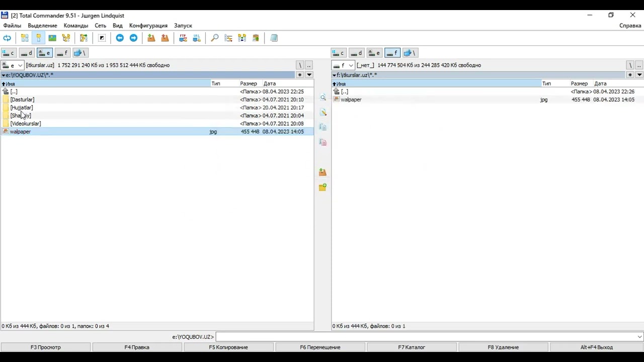Image resolution: width=644 pixels, height=362 pixels.
Task: Open the Конфигурация menu
Action: pos(148,26)
